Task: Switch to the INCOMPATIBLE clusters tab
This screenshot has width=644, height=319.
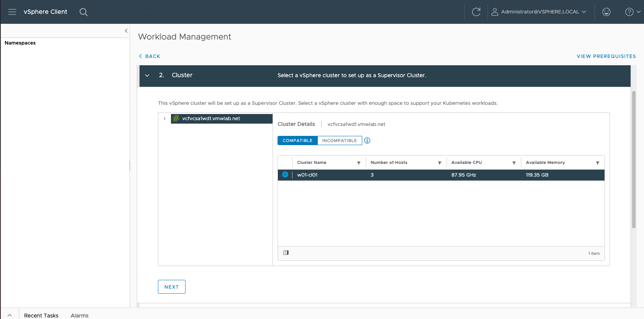Action: point(340,140)
